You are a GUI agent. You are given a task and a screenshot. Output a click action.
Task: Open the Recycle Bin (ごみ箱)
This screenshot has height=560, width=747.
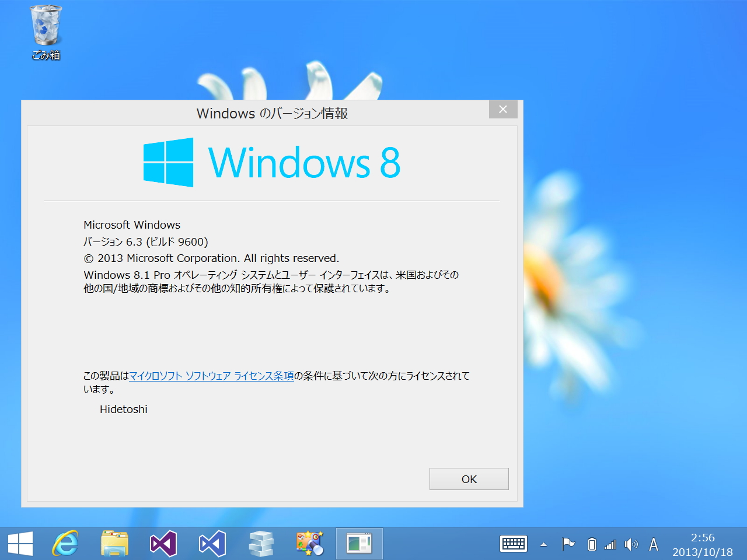[45, 26]
